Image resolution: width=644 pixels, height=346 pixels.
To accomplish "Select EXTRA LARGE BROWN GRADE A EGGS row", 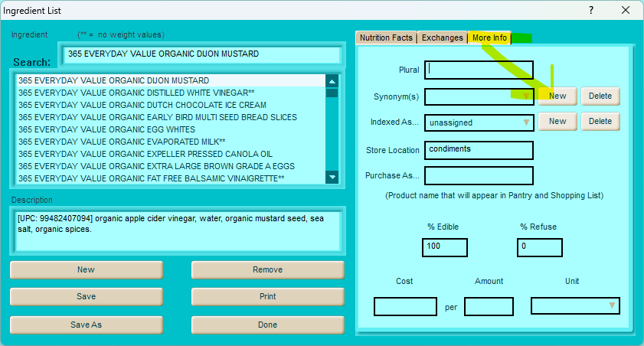I will tap(171, 167).
